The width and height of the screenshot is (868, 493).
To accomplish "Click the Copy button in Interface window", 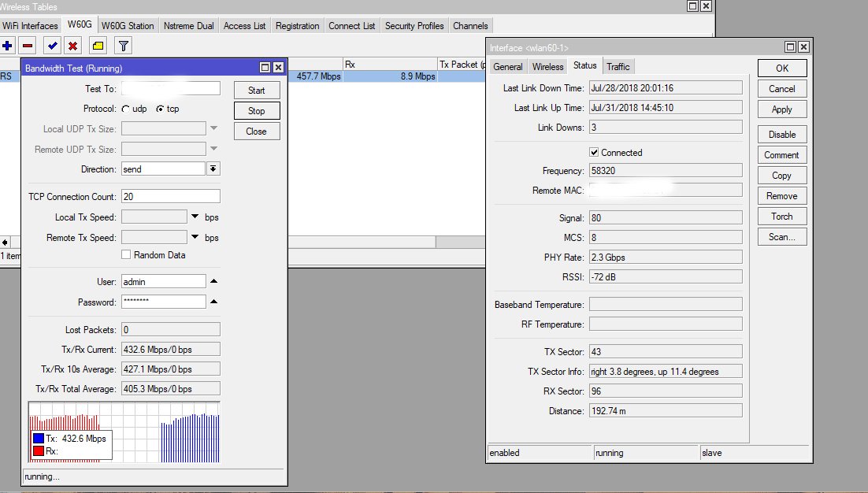I will pyautogui.click(x=782, y=176).
